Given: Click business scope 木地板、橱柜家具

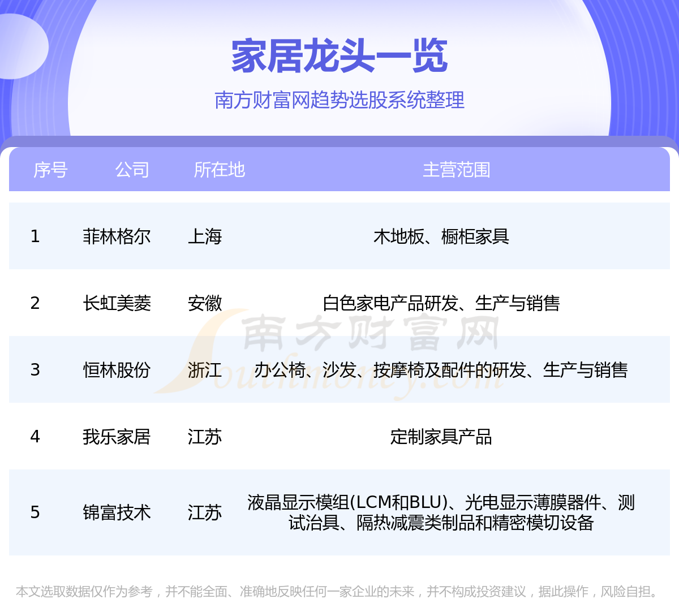Looking at the screenshot, I should [441, 236].
